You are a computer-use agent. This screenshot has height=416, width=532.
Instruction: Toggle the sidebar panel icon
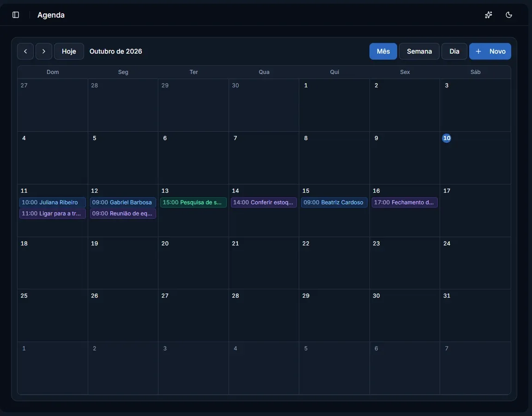[x=16, y=15]
